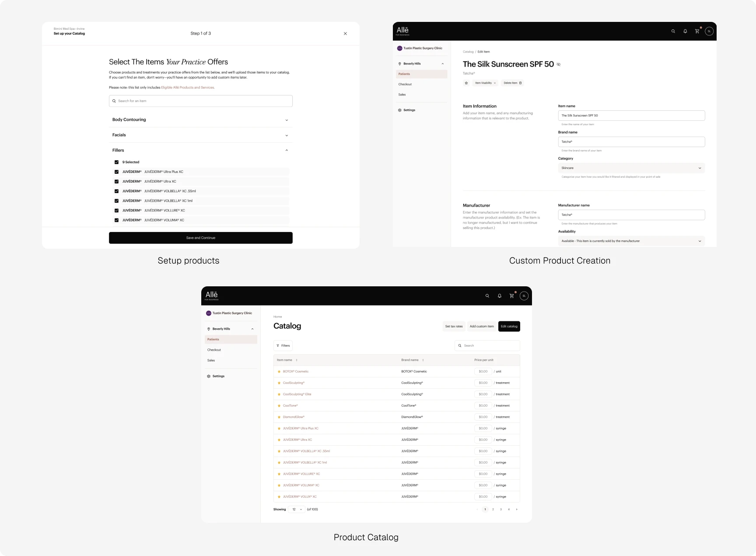Image resolution: width=756 pixels, height=556 pixels.
Task: Click the Set tax rates button
Action: coord(454,326)
